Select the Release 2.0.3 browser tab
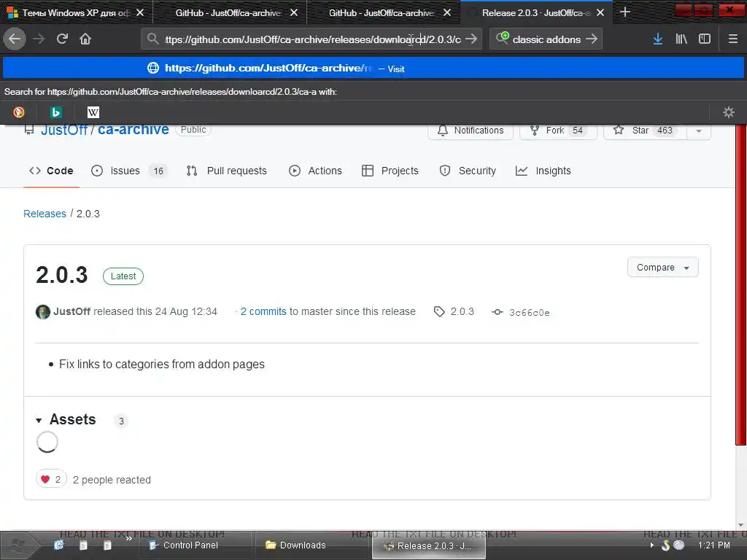The width and height of the screenshot is (747, 560). click(x=536, y=13)
